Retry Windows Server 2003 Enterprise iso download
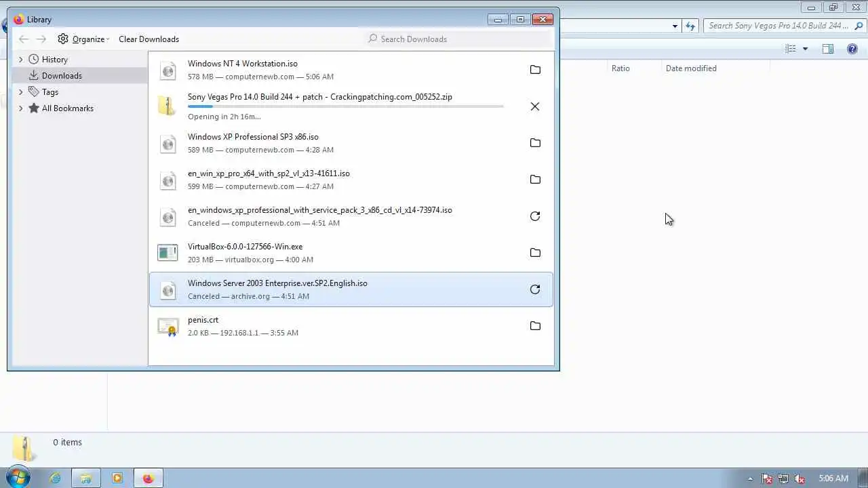 [x=535, y=289]
